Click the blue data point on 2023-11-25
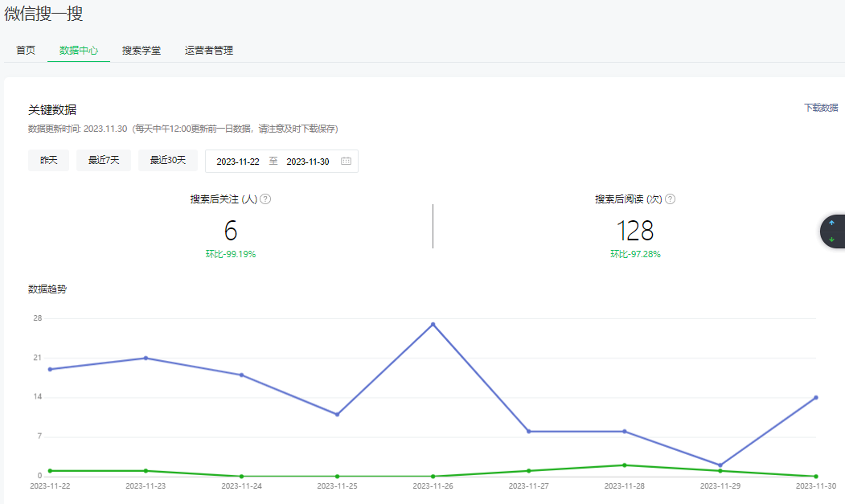The image size is (845, 504). tap(338, 415)
